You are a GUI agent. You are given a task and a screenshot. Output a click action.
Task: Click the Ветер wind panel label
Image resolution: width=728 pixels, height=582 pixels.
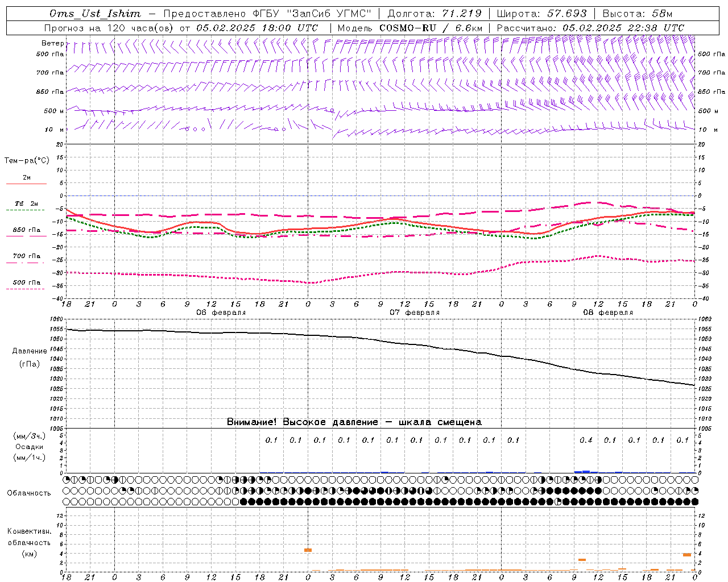point(53,43)
